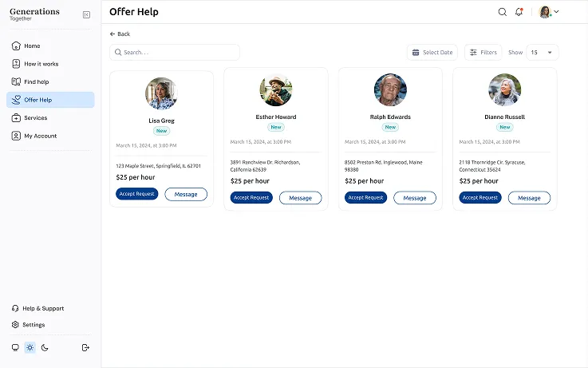Screen dimensions: 588x368
Task: Switch to system theme mode
Action: click(x=15, y=347)
